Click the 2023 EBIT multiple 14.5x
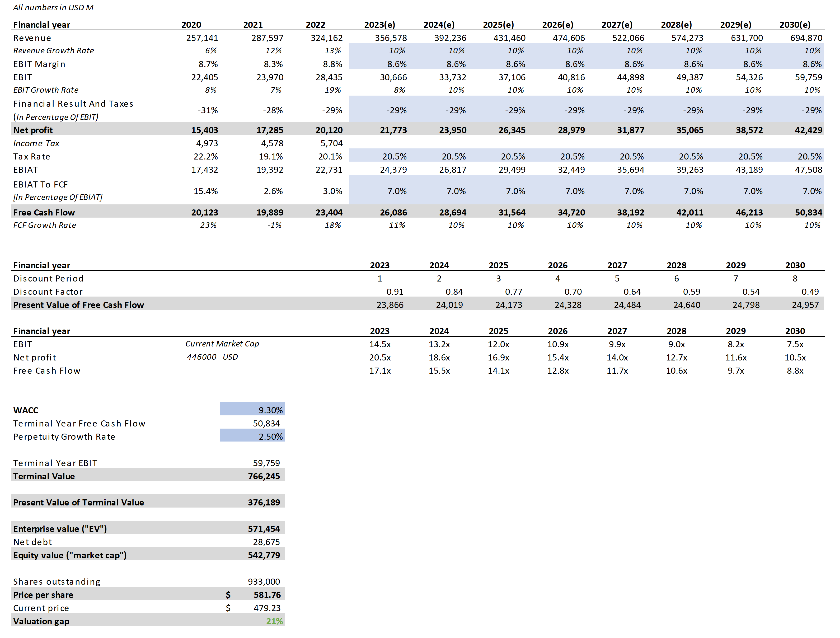 tap(380, 344)
